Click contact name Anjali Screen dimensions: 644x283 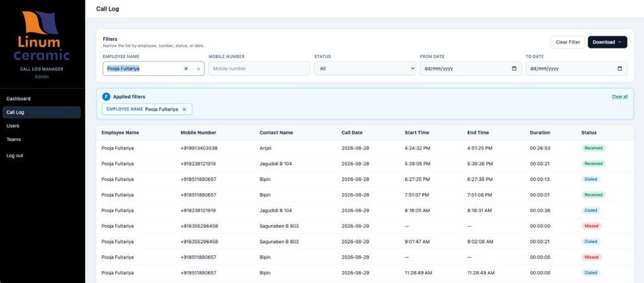pyautogui.click(x=266, y=148)
